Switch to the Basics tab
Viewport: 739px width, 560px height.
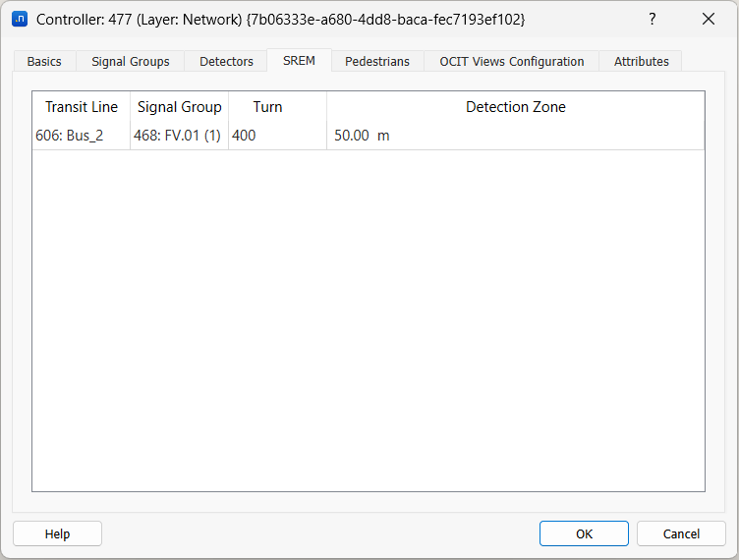pos(44,61)
